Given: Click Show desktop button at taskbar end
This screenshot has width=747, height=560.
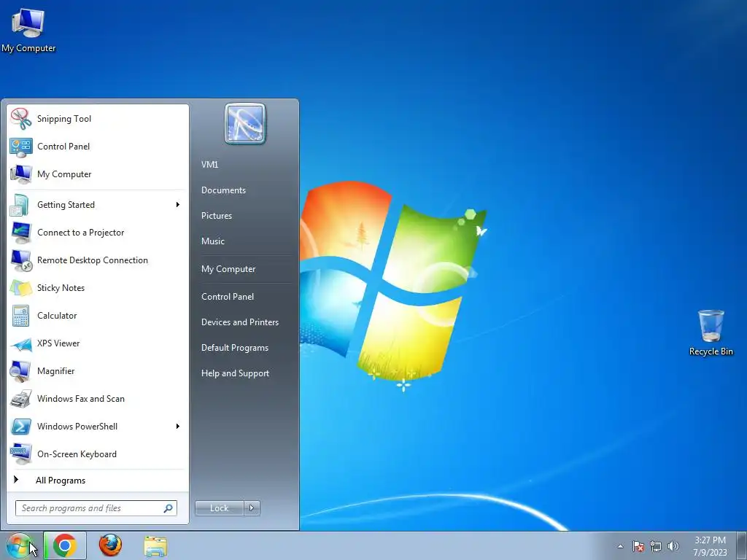Looking at the screenshot, I should coord(742,545).
